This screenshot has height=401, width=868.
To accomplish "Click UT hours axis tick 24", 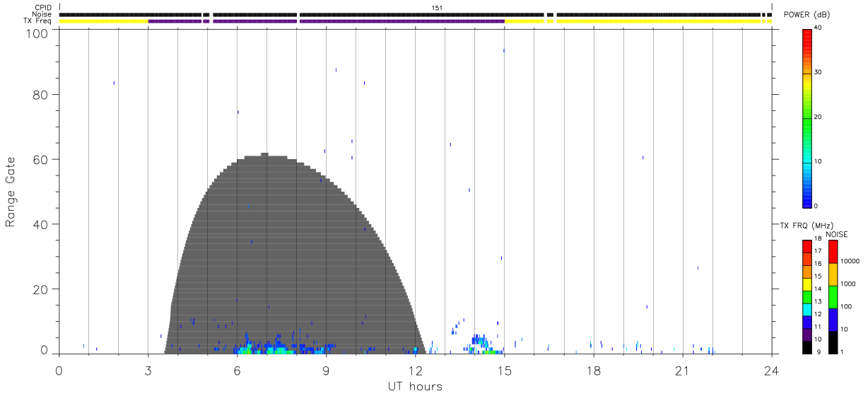I will [771, 371].
